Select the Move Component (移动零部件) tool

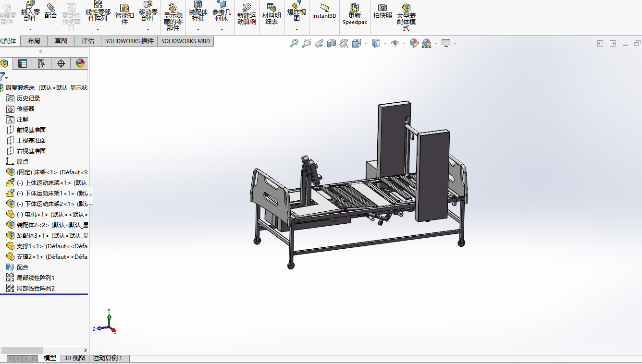(x=148, y=12)
